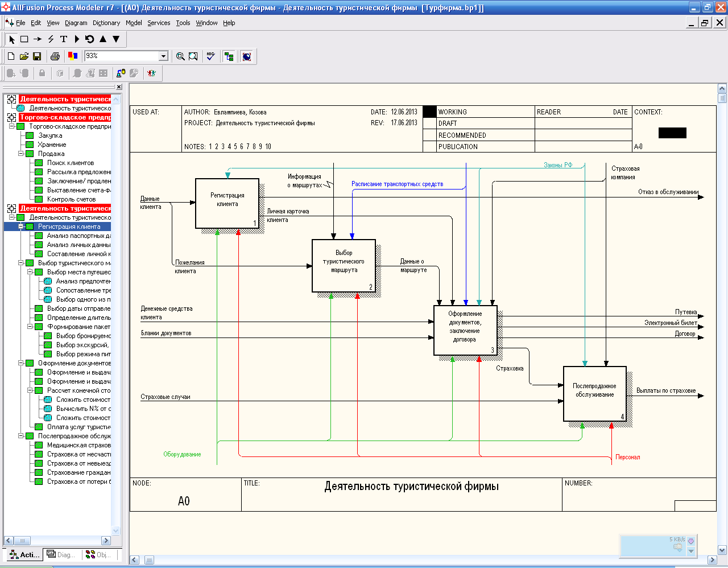The image size is (728, 568).
Task: Open the File menu
Action: (x=20, y=23)
